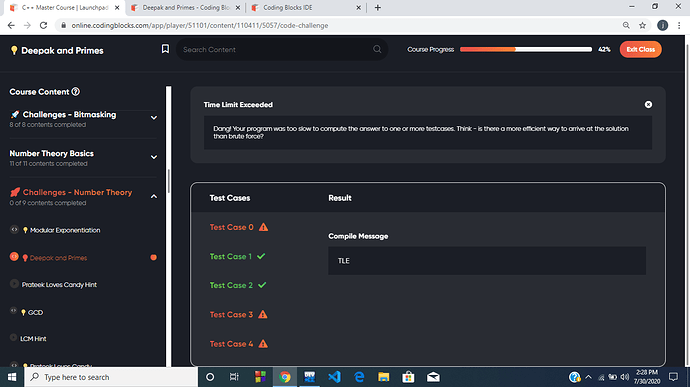690x387 pixels.
Task: Open Task View from taskbar
Action: (x=234, y=377)
